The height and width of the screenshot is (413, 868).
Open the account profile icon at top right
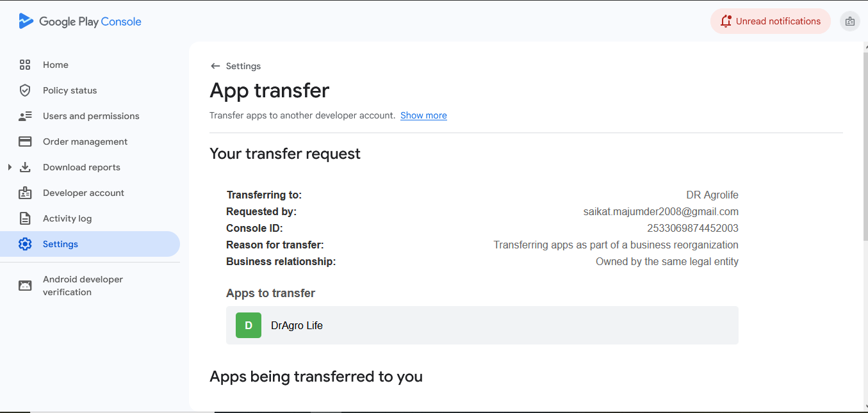coord(849,21)
